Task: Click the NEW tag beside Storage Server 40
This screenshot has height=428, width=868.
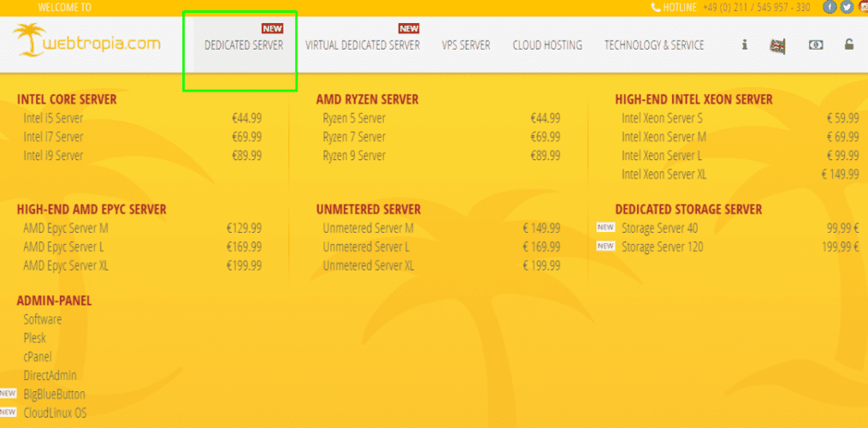Action: (605, 228)
